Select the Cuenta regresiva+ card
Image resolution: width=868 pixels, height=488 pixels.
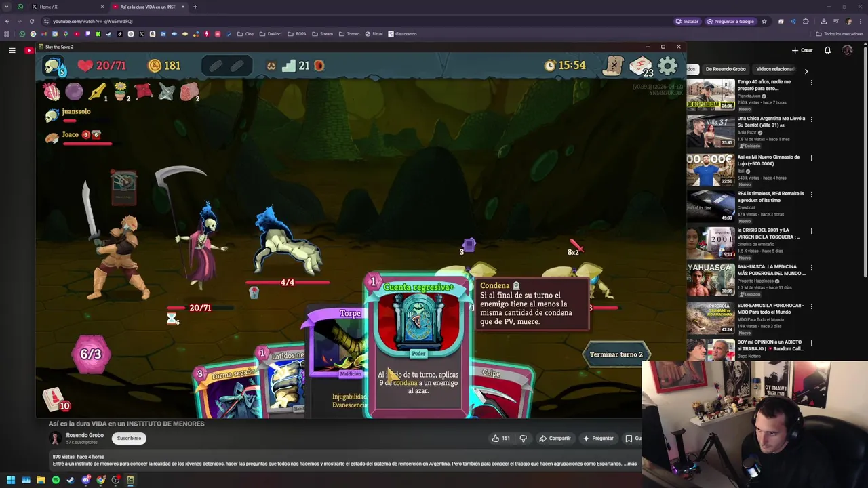tap(418, 344)
